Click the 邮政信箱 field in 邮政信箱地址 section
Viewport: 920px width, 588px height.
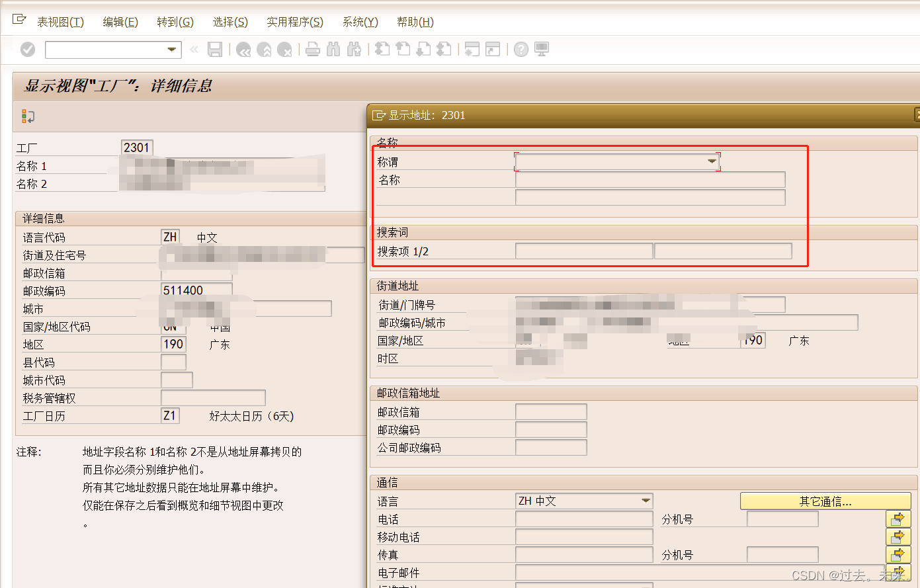pyautogui.click(x=551, y=412)
